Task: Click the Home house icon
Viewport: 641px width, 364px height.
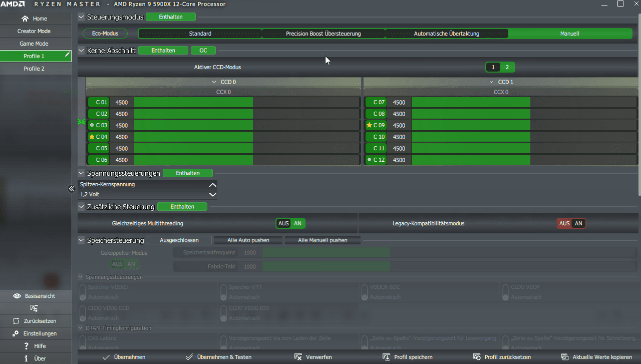Action: [x=25, y=19]
